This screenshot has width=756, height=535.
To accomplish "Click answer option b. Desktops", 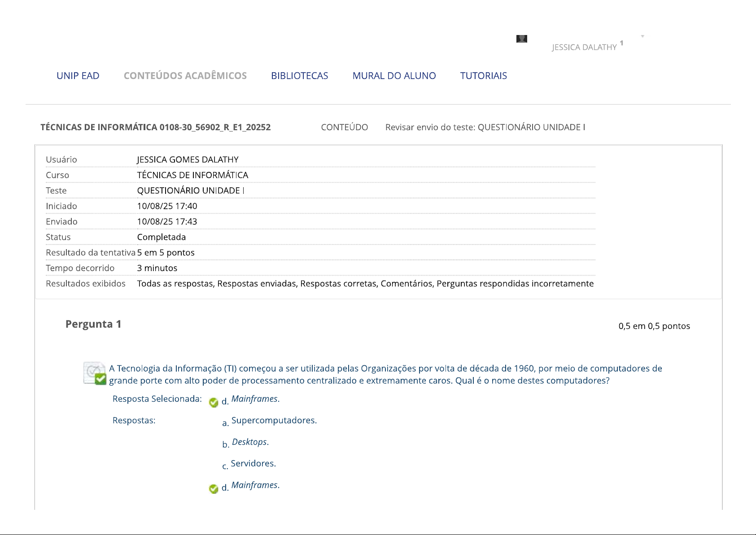I will (x=250, y=442).
